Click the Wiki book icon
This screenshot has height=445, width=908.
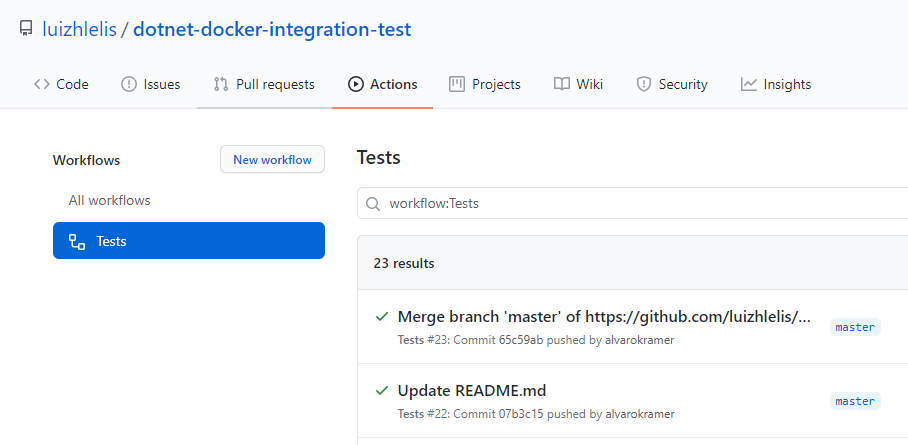coord(562,85)
